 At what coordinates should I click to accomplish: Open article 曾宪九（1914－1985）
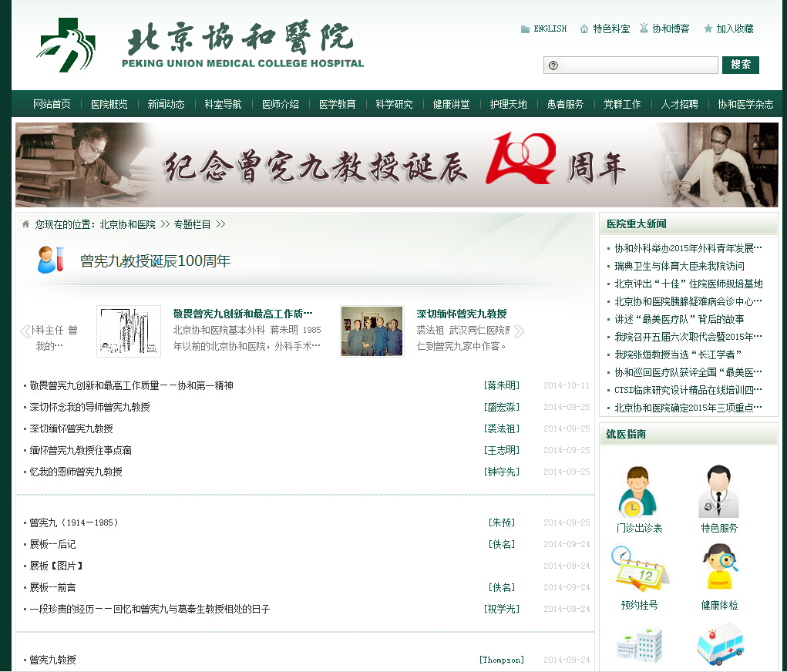[x=74, y=522]
